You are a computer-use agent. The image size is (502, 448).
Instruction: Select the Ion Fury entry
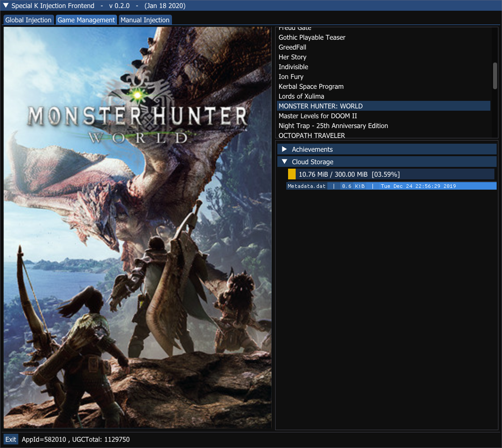coord(291,77)
